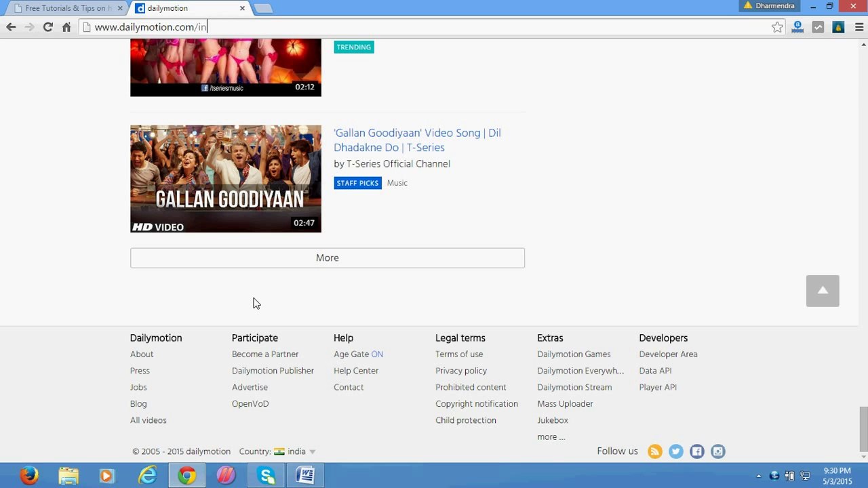Open the Developer Area link
The image size is (868, 488).
tap(668, 354)
